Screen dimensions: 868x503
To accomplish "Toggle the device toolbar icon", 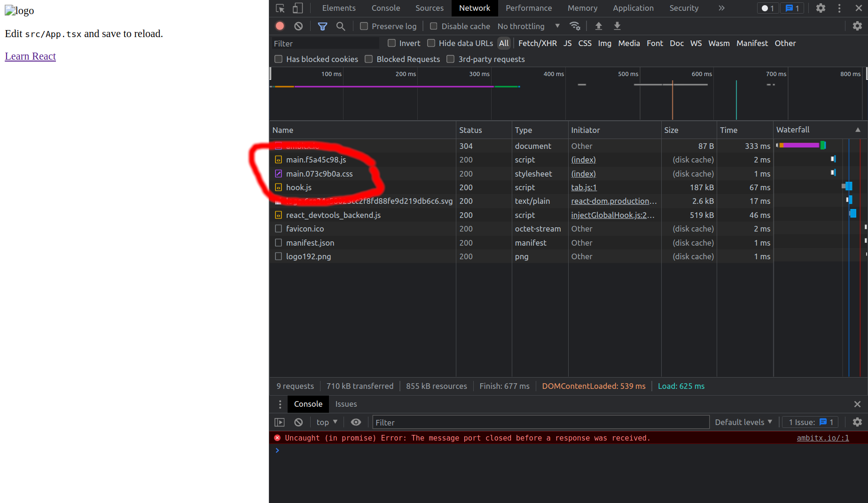I will point(297,8).
